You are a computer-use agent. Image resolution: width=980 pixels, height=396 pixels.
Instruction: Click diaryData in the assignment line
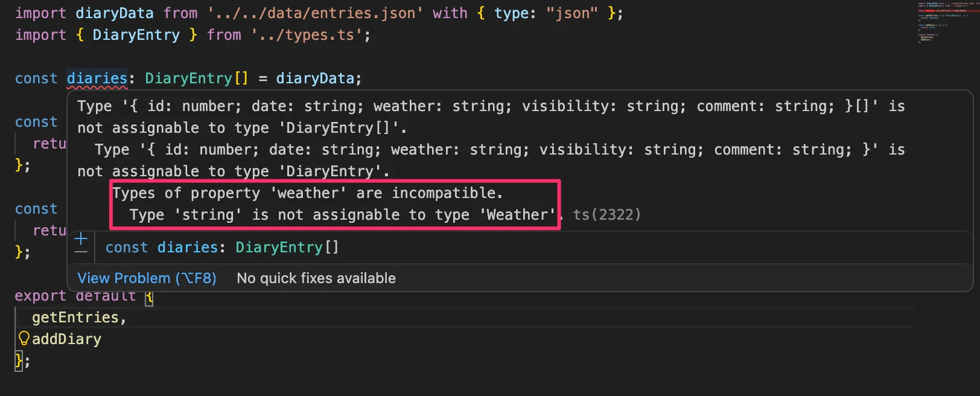point(315,78)
